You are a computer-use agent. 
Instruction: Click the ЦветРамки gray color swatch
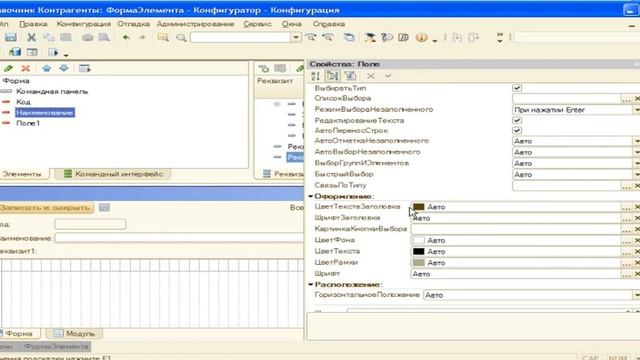[x=418, y=262]
